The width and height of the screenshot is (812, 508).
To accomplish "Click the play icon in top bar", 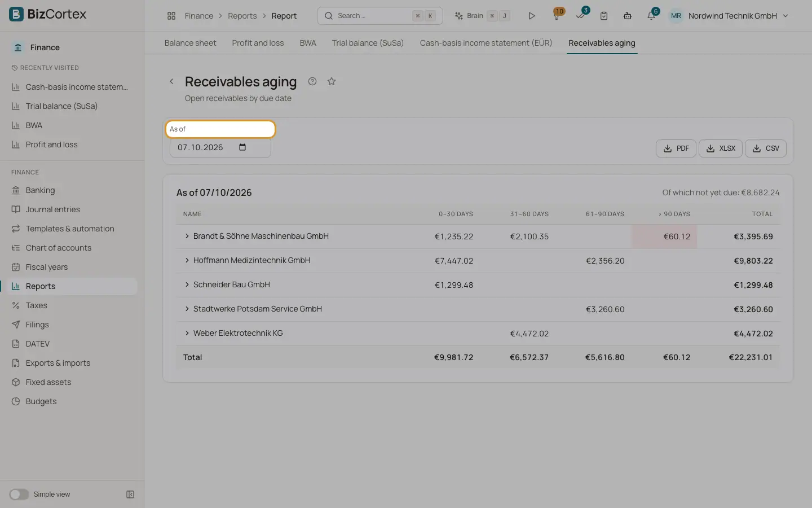I will tap(531, 16).
